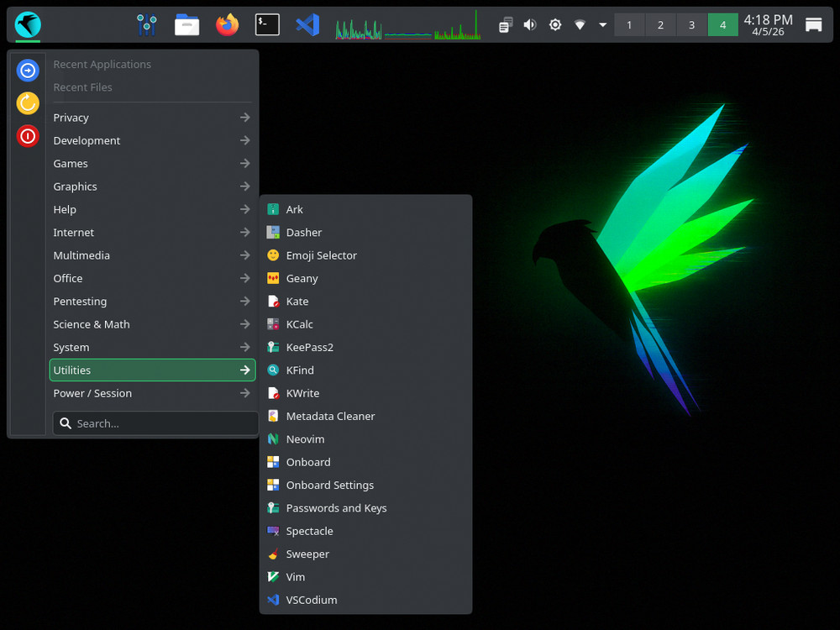
Task: Click the printer icon in the system tray
Action: click(504, 24)
